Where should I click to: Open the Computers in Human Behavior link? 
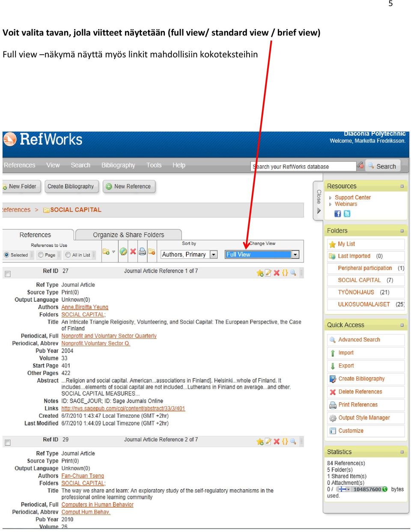[x=97, y=505]
